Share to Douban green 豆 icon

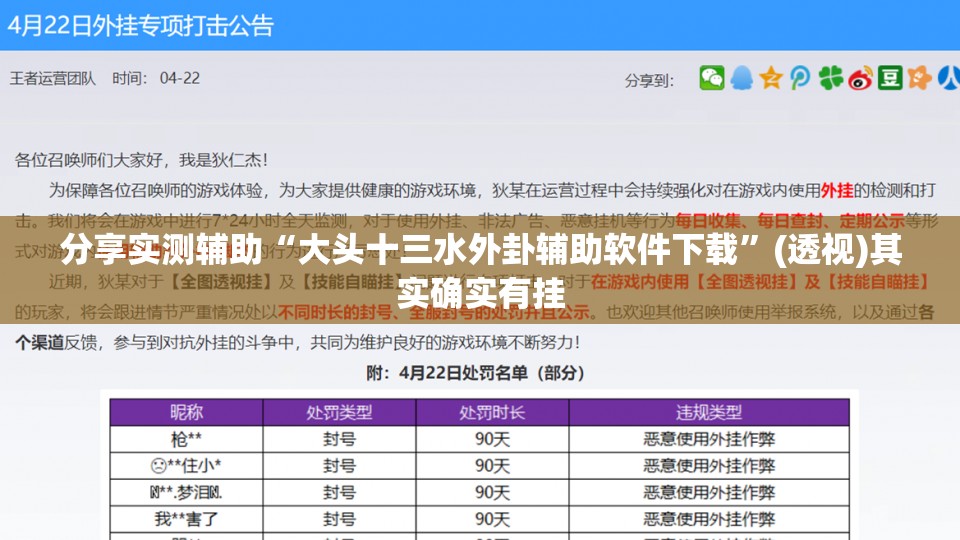890,78
